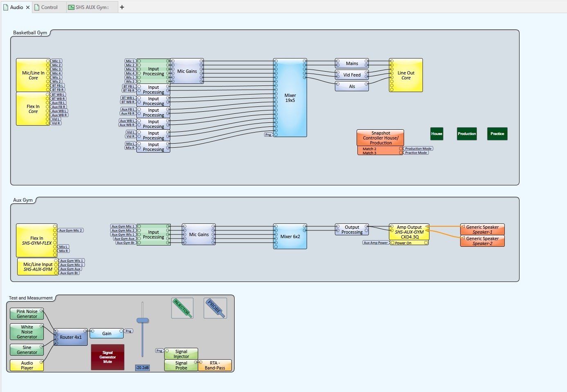The image size is (567, 392).
Task: Select the Amp Output CXD4.3Q block
Action: tap(409, 232)
